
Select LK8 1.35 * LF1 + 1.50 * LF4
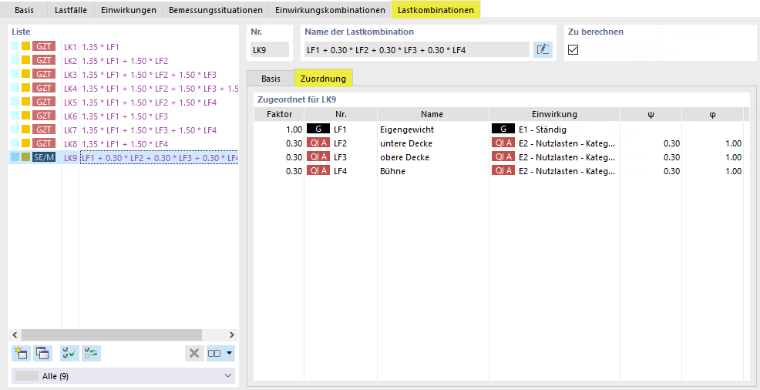(x=124, y=144)
